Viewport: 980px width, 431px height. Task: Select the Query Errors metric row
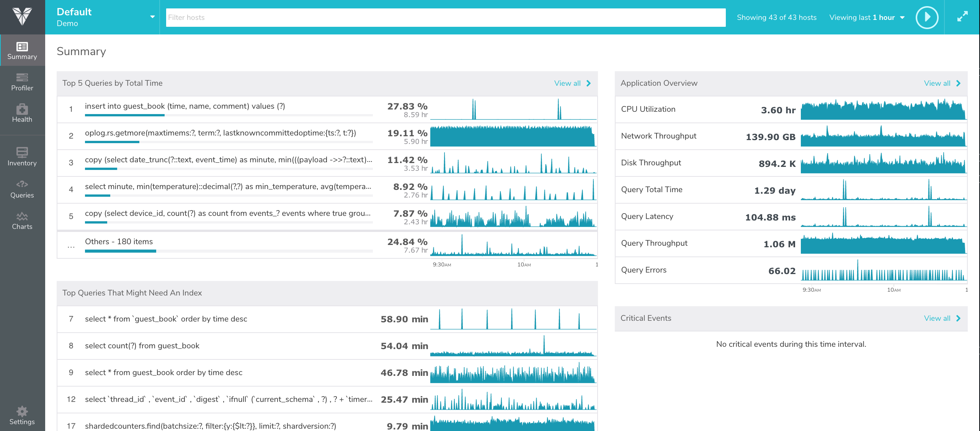point(644,270)
